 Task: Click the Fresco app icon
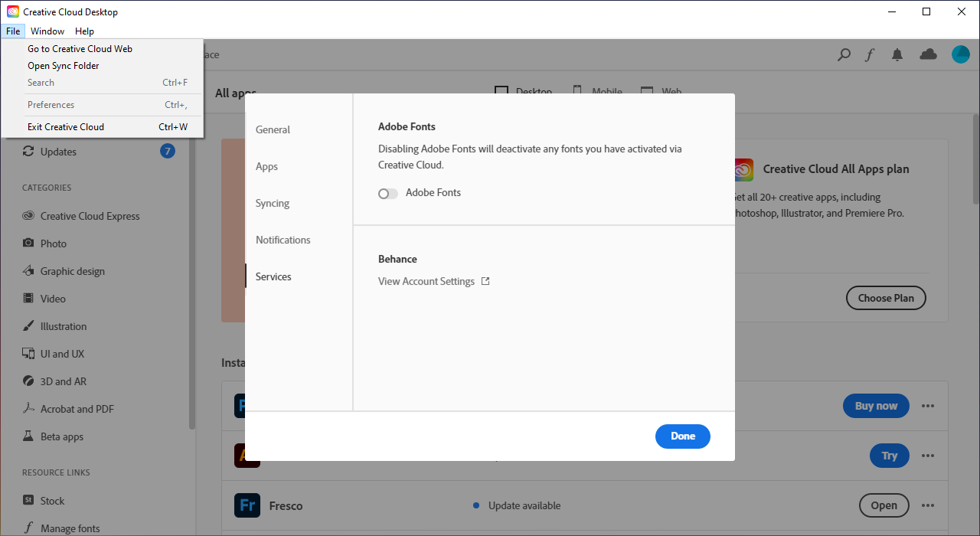247,505
